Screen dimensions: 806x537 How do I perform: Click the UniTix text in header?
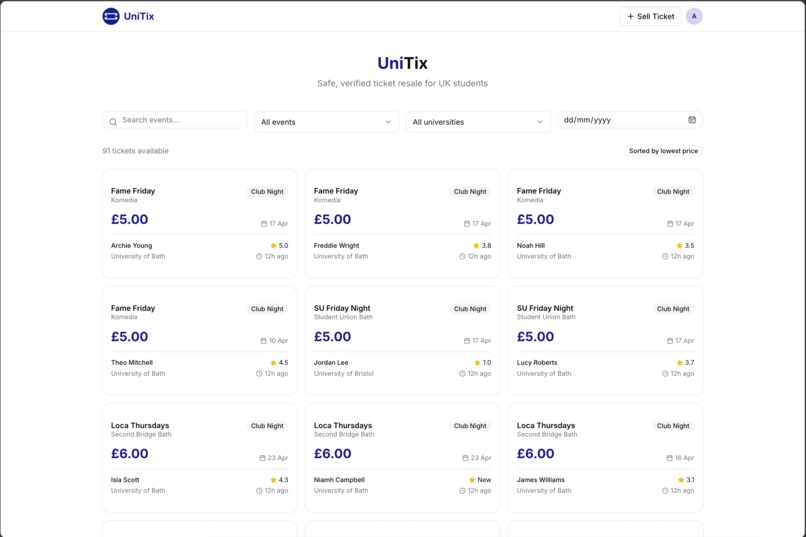[139, 16]
